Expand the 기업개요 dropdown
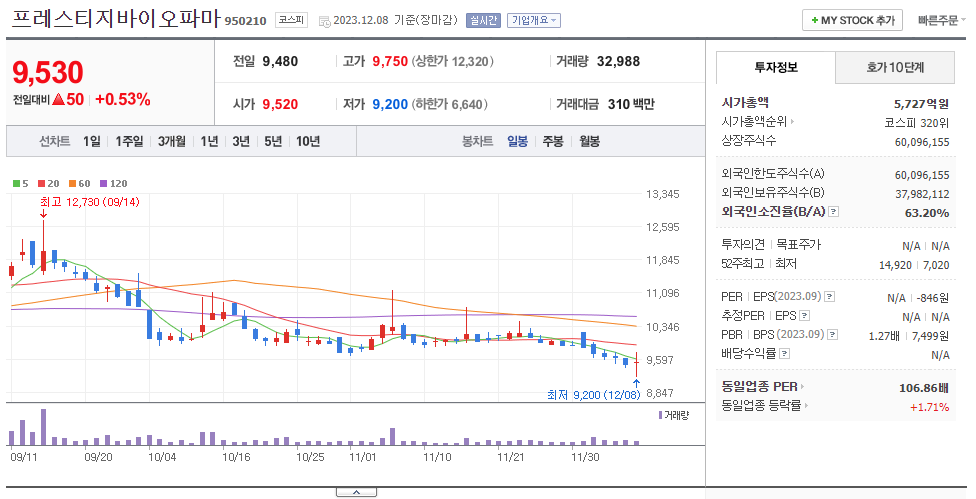The image size is (976, 499). coord(534,21)
